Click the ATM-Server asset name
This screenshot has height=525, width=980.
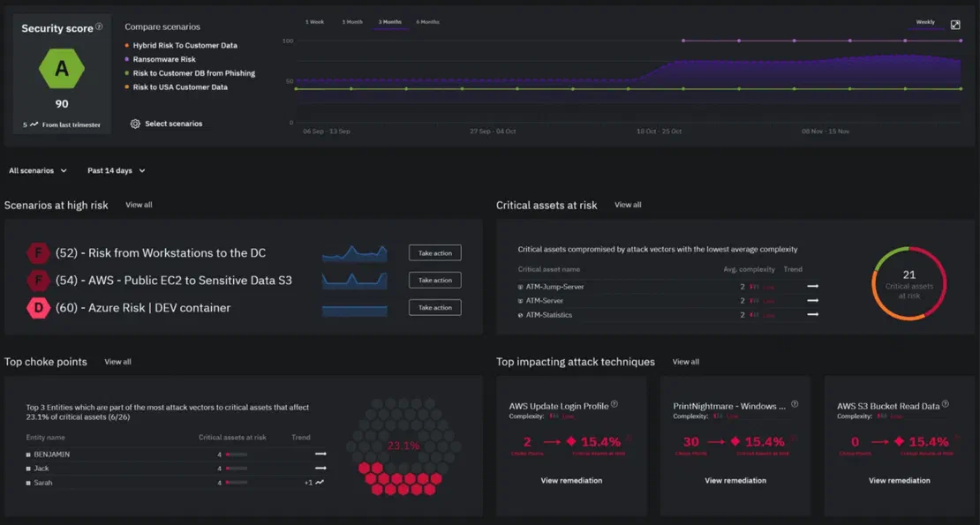pos(545,301)
